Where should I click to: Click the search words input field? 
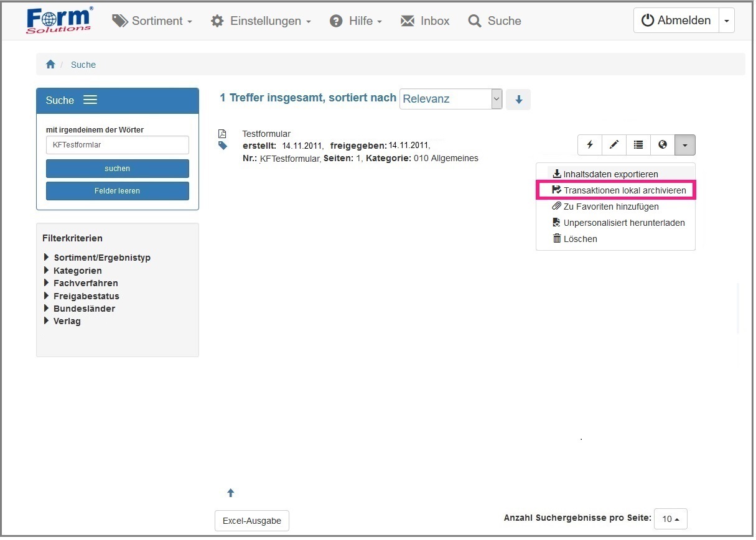coord(118,145)
